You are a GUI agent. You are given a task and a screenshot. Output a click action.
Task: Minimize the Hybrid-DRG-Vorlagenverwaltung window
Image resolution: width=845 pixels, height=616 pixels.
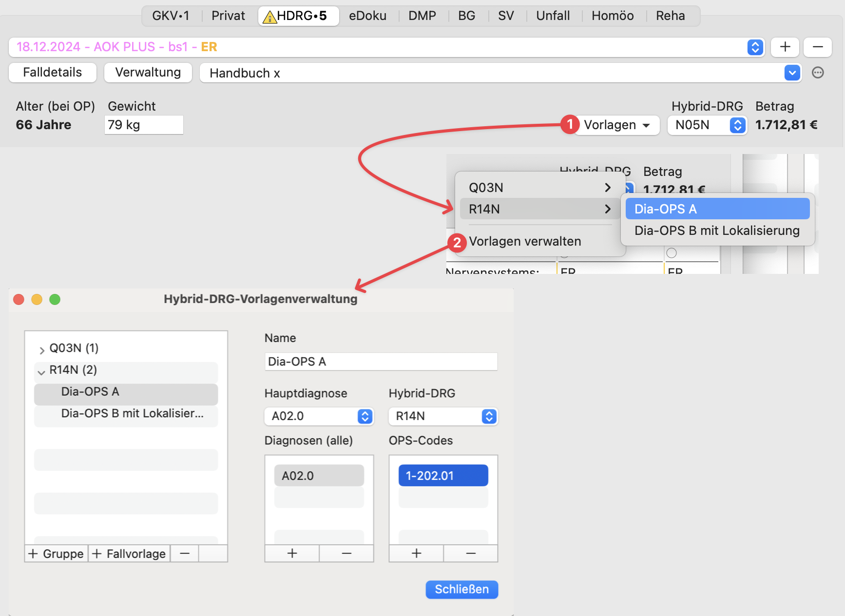(x=37, y=299)
